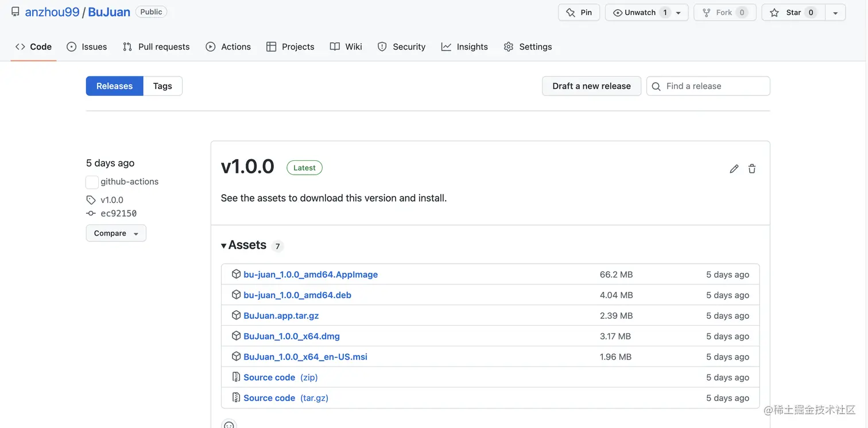The width and height of the screenshot is (868, 428).
Task: Download Source code (tar.gz)
Action: click(x=286, y=398)
